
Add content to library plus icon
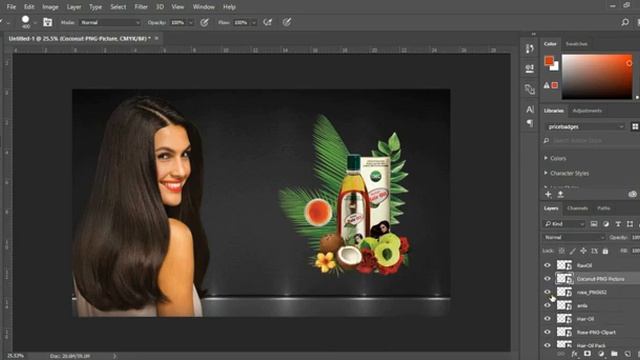pyautogui.click(x=548, y=194)
